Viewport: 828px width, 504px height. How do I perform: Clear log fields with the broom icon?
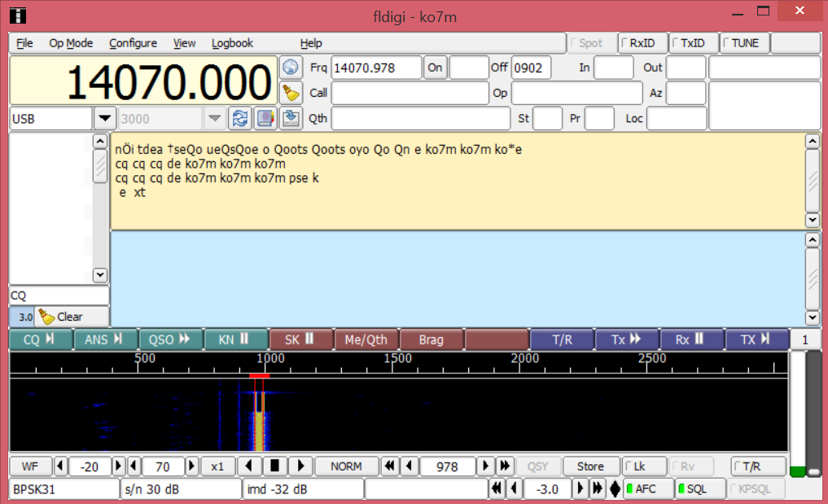(x=291, y=92)
